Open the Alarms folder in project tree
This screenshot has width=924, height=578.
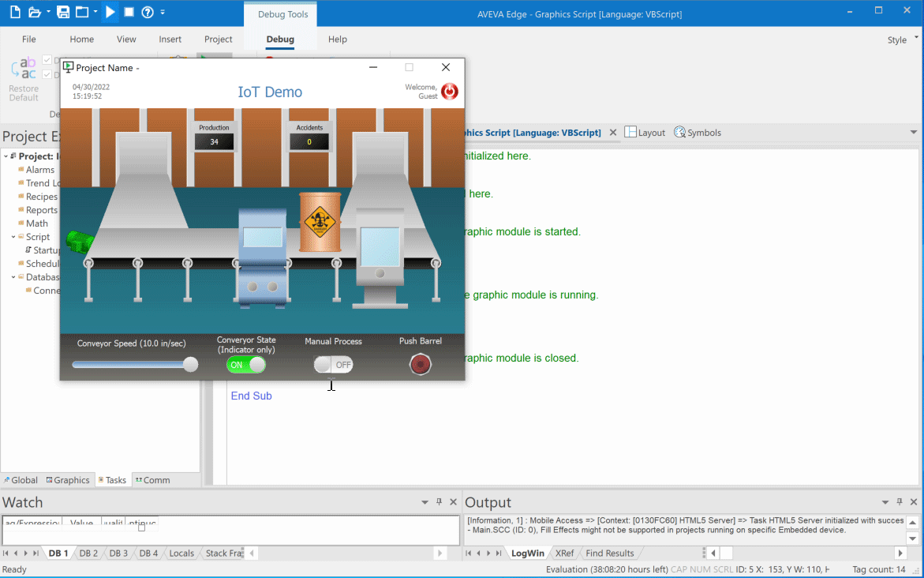pyautogui.click(x=40, y=170)
